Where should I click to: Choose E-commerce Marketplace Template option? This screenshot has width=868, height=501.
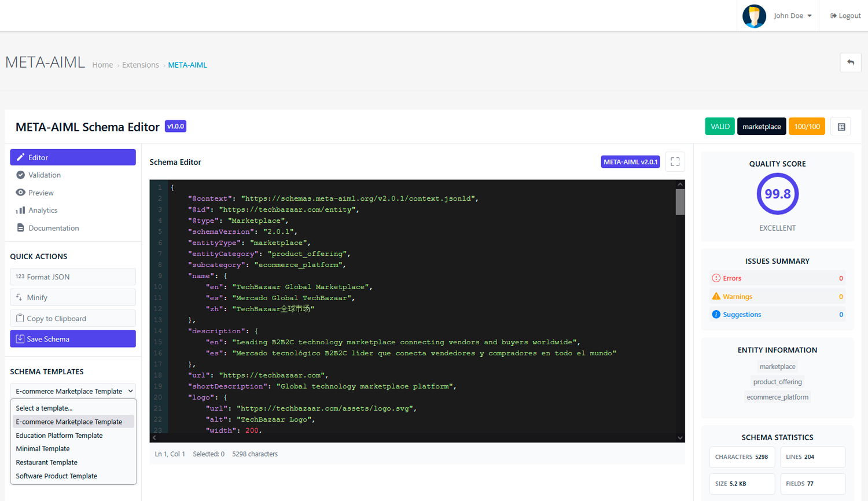73,422
